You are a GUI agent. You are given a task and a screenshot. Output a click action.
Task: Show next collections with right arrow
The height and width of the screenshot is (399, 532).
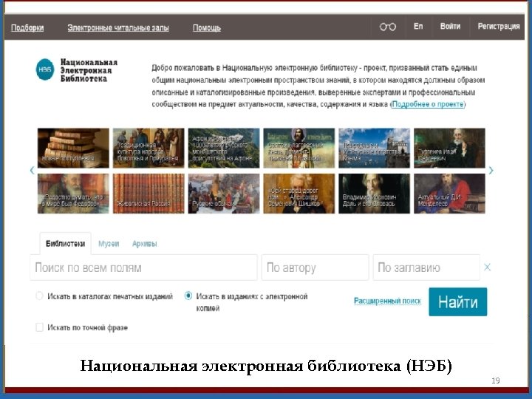click(491, 171)
